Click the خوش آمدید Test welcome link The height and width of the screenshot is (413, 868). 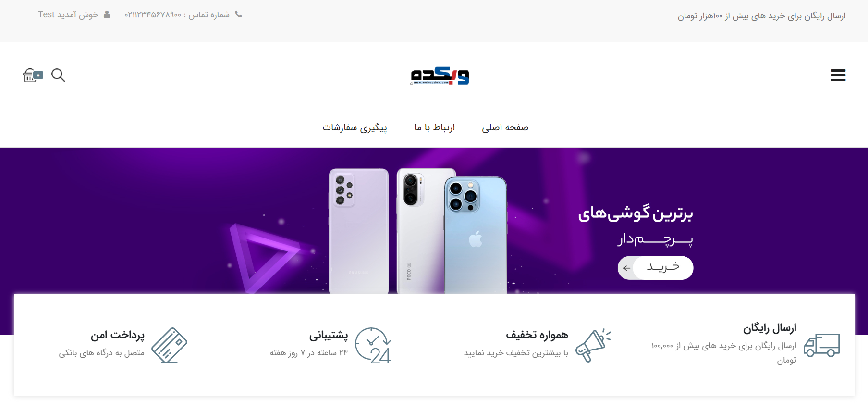(x=68, y=14)
